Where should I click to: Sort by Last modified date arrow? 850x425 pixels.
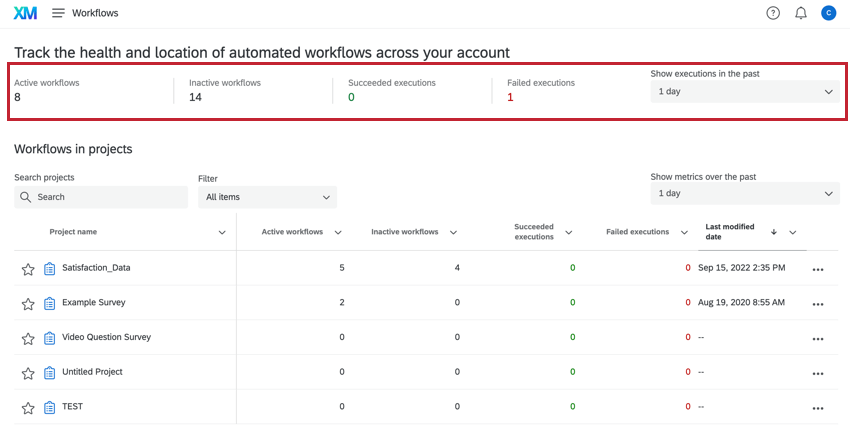click(773, 232)
